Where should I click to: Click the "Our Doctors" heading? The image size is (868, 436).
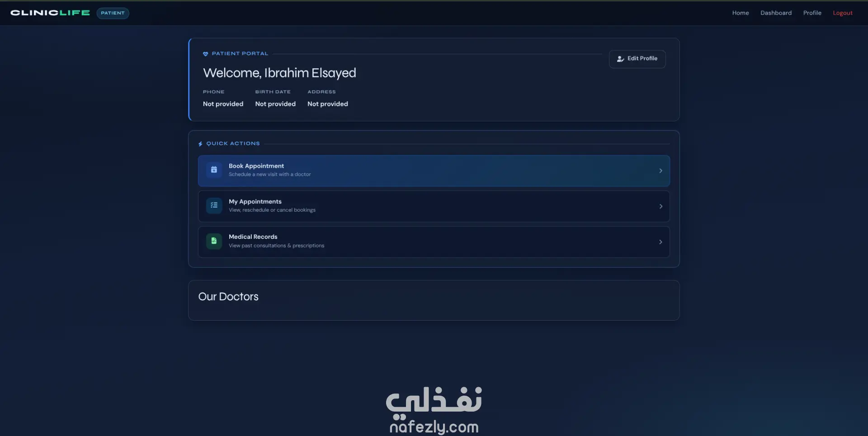pyautogui.click(x=228, y=297)
